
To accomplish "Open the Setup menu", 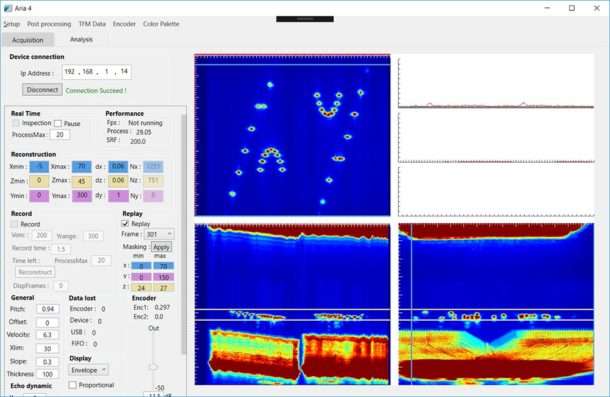I will [x=12, y=24].
